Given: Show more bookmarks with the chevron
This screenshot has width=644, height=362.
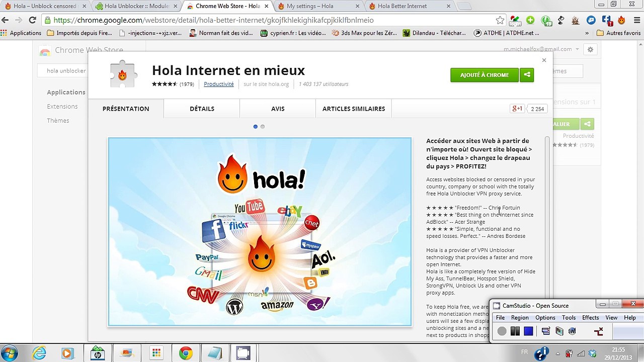Looking at the screenshot, I should [587, 33].
